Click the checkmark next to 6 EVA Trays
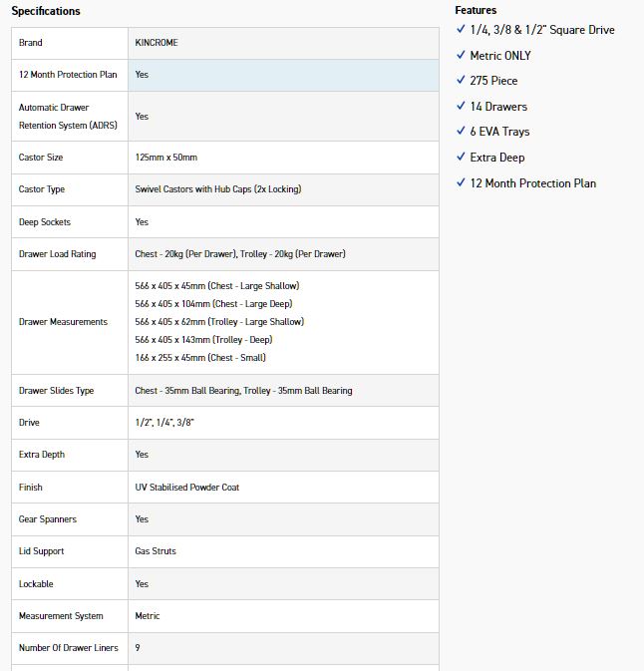This screenshot has height=671, width=644. (461, 132)
